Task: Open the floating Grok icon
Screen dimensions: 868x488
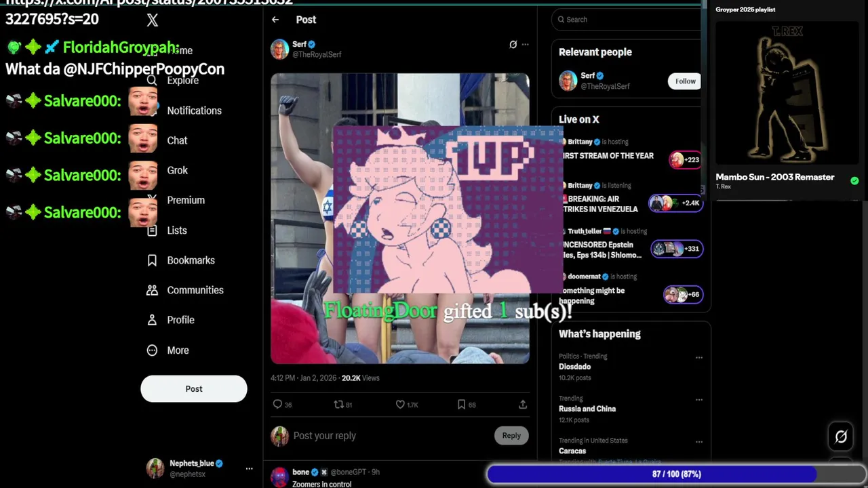Action: point(841,437)
